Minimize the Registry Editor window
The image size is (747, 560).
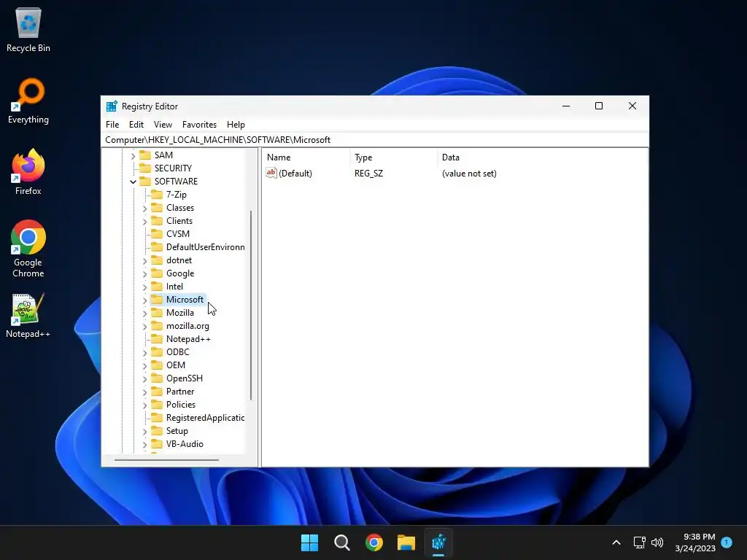coord(566,106)
